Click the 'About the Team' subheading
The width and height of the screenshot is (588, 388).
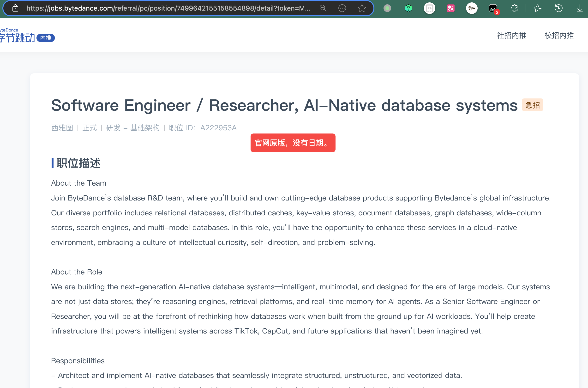pyautogui.click(x=79, y=183)
